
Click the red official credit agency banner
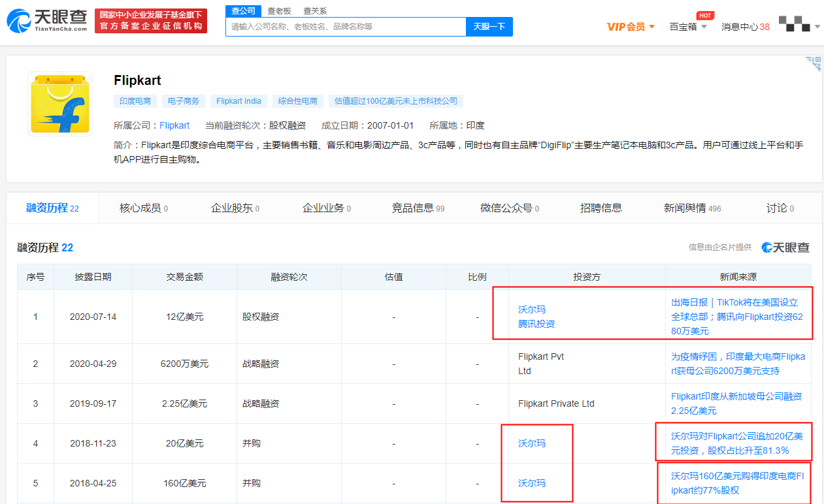coord(151,21)
